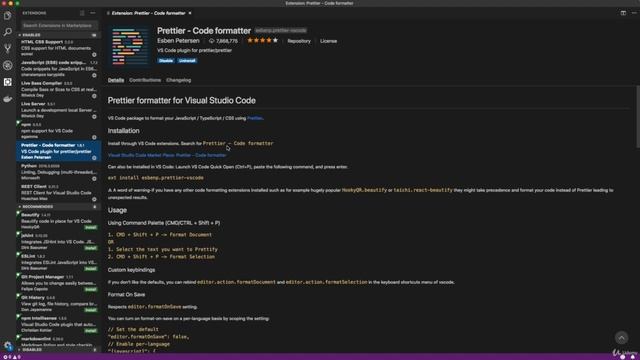Click the 'HookyQR.beautify' code text
Image resolution: width=640 pixels, height=360 pixels.
click(364, 190)
